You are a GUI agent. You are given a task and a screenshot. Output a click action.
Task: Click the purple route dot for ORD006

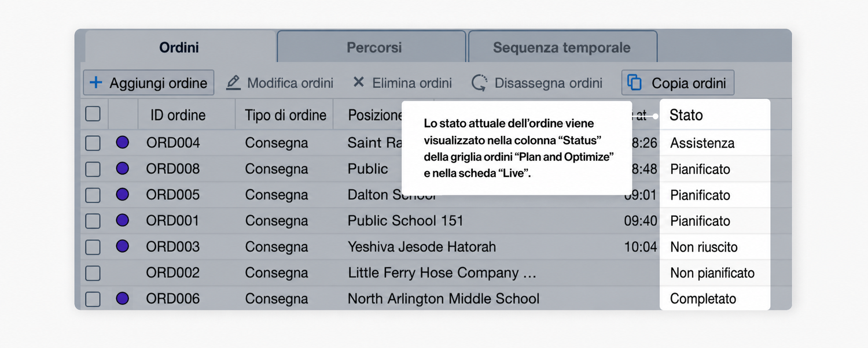[x=122, y=298]
